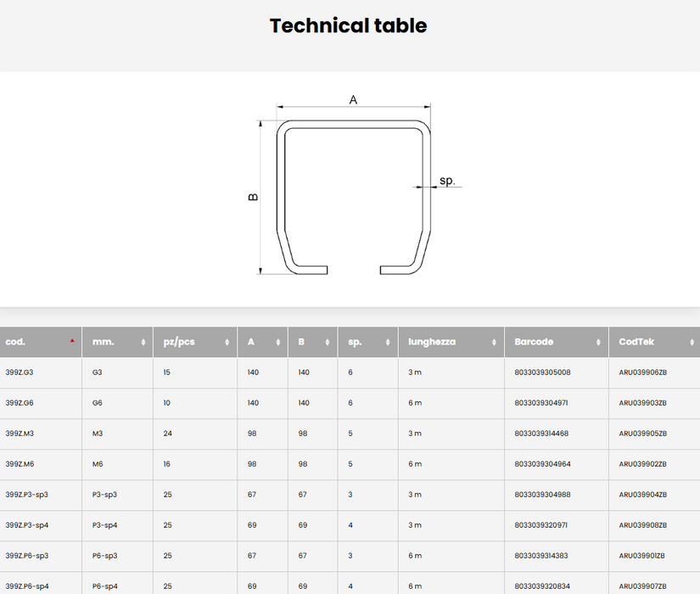Click the sort icon in column B header
The height and width of the screenshot is (594, 700).
point(328,342)
